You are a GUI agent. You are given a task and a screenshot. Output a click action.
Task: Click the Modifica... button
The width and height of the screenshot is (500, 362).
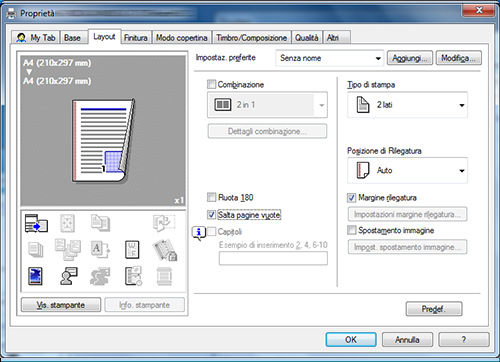(x=459, y=58)
